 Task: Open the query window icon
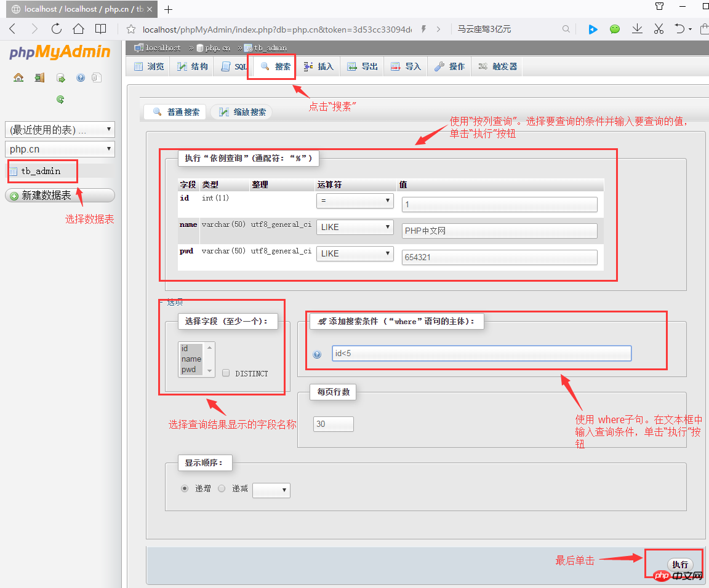click(x=60, y=77)
